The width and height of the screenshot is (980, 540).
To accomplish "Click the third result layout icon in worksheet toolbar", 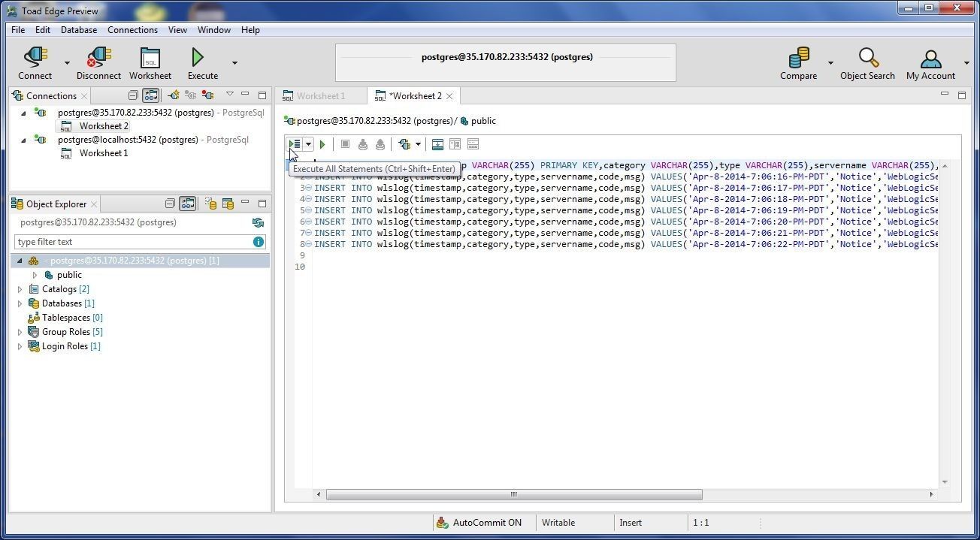I will (x=473, y=144).
